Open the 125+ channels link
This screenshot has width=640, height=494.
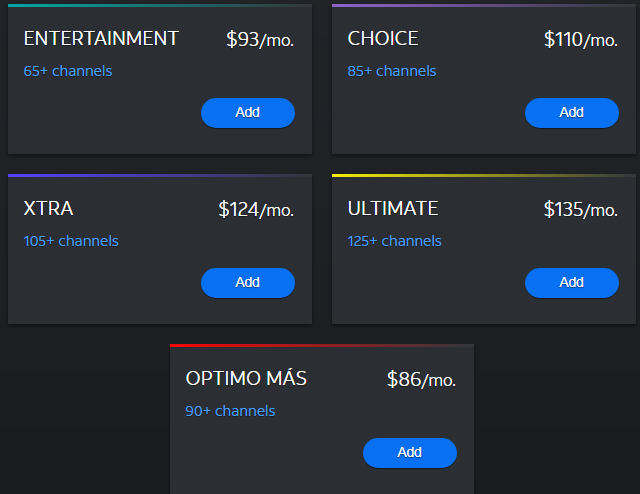pyautogui.click(x=395, y=241)
